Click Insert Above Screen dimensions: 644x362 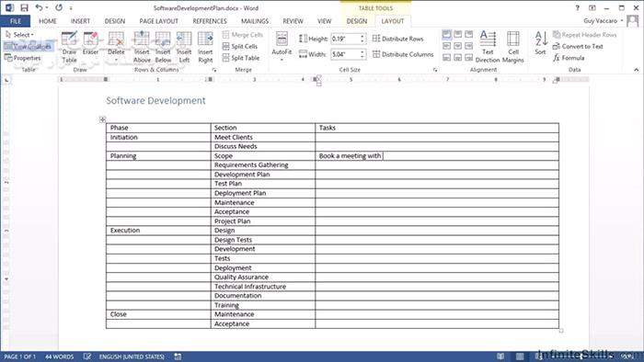[142, 47]
